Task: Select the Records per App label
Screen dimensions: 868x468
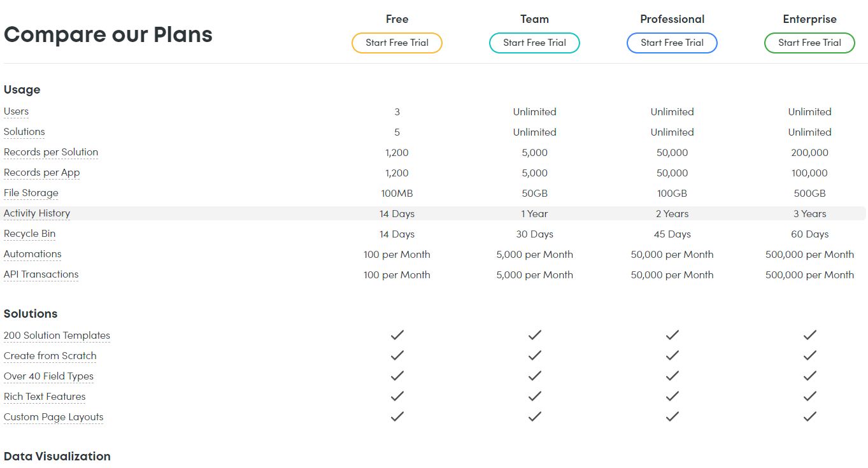Action: point(42,173)
